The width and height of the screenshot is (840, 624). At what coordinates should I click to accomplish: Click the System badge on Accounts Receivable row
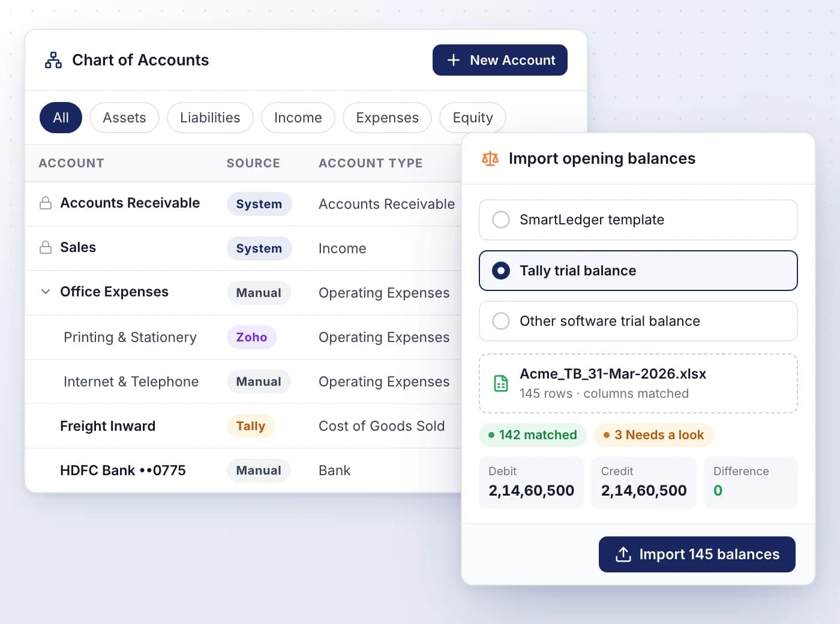click(259, 204)
